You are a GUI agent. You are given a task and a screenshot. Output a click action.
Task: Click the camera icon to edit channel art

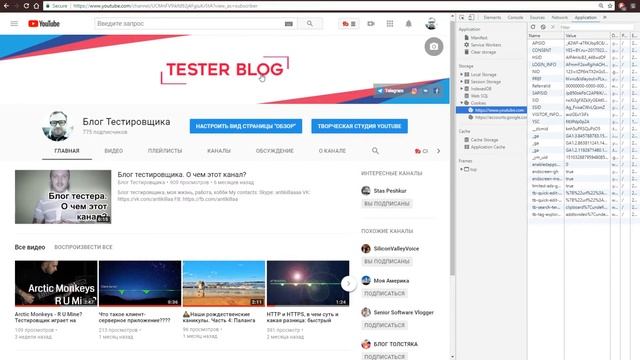(433, 47)
